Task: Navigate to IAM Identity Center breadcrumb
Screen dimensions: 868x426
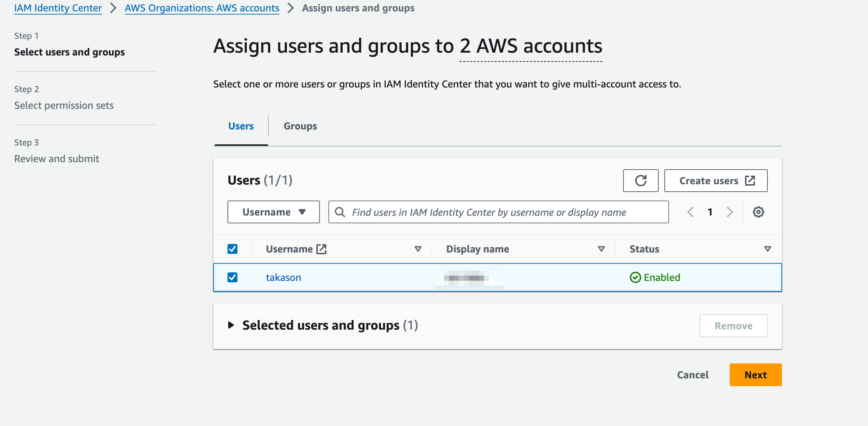Action: tap(58, 8)
